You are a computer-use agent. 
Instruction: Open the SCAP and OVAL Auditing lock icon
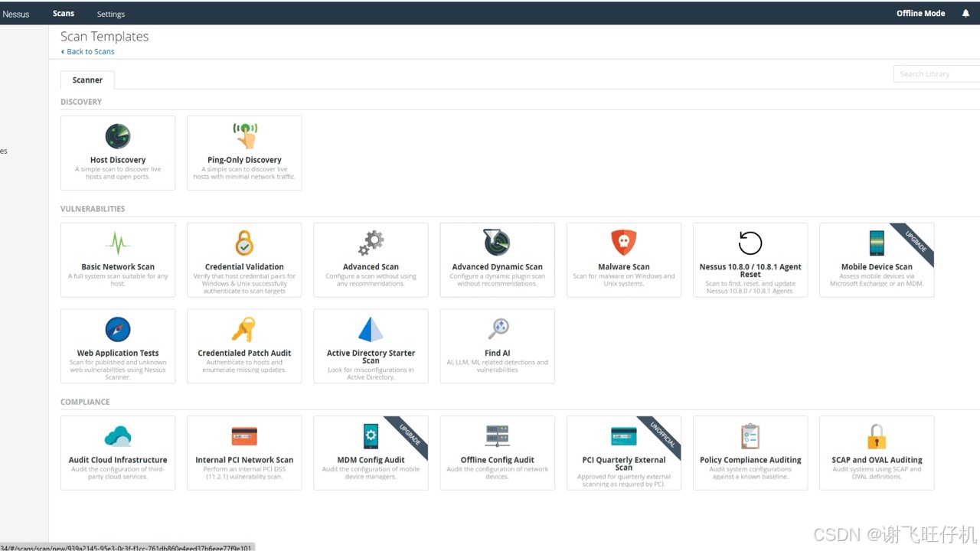coord(877,436)
